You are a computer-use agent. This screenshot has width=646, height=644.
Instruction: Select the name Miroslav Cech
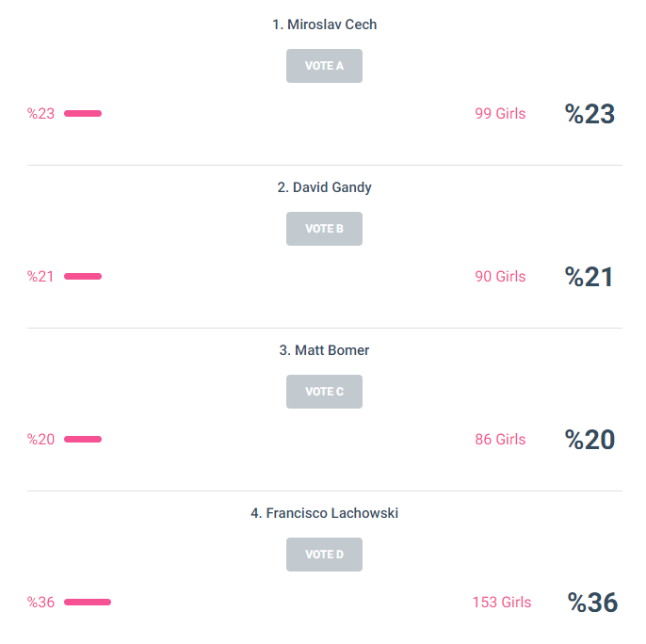324,24
